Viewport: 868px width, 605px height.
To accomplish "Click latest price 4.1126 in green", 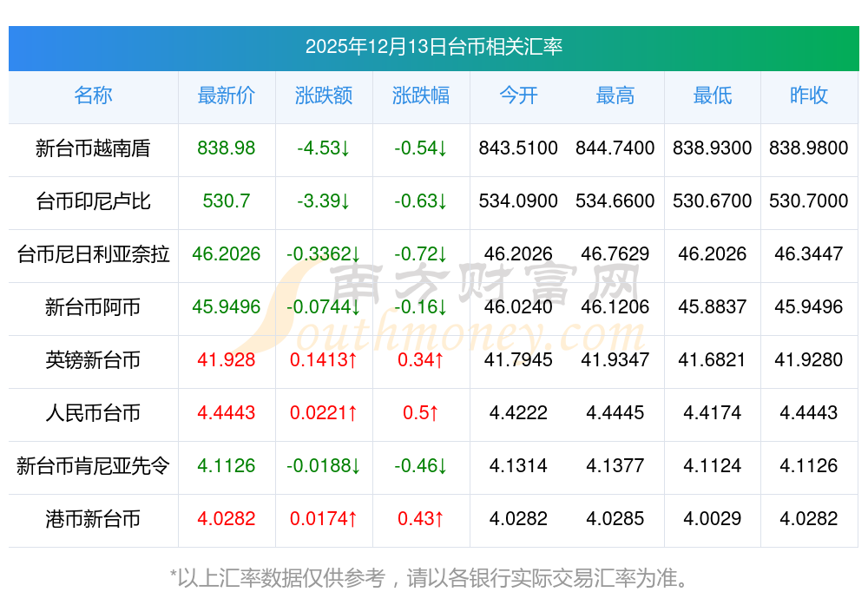I will (x=227, y=465).
